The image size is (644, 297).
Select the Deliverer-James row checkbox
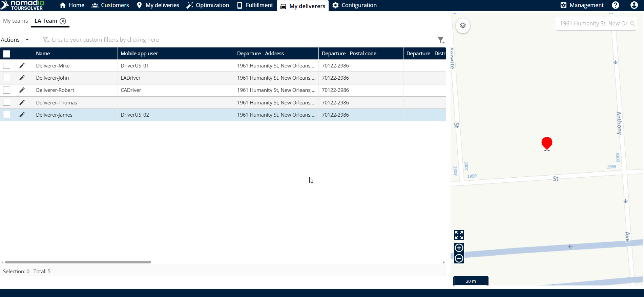click(7, 115)
